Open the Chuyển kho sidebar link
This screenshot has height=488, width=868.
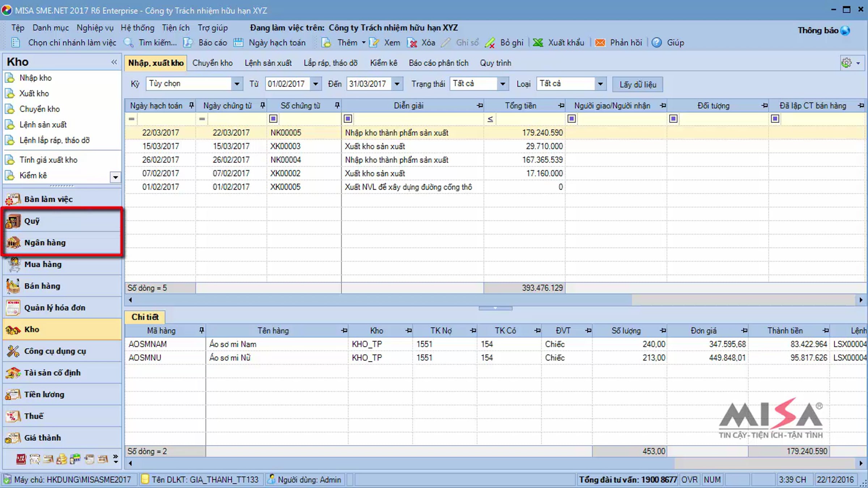coord(40,109)
